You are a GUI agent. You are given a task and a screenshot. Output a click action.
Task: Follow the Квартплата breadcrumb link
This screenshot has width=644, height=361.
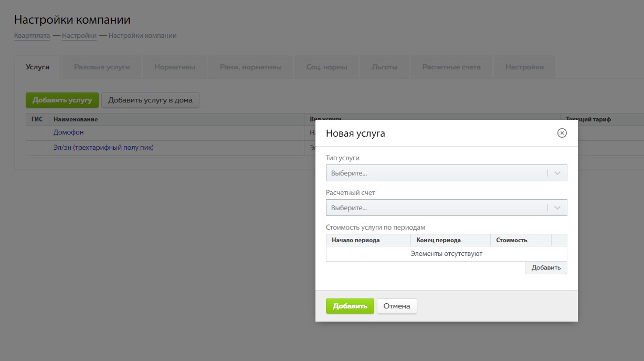tap(32, 36)
